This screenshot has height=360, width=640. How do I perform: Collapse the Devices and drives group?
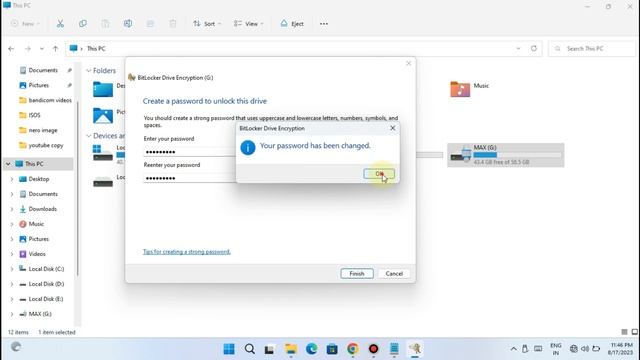coord(89,136)
